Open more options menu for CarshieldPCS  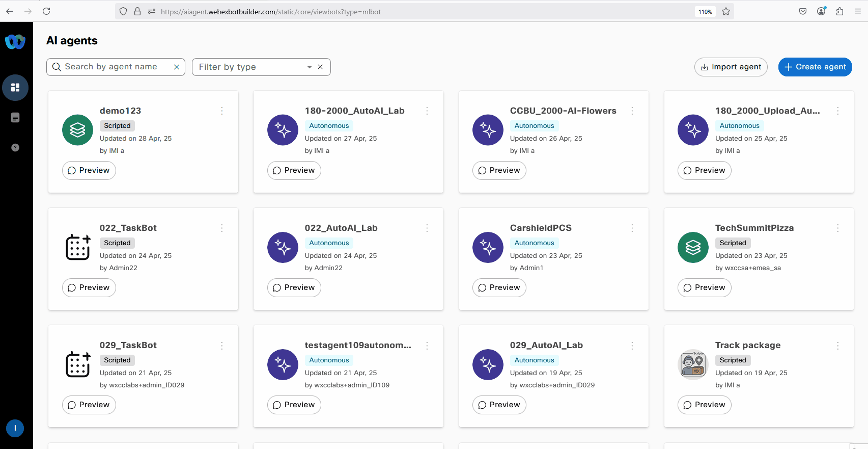tap(632, 228)
